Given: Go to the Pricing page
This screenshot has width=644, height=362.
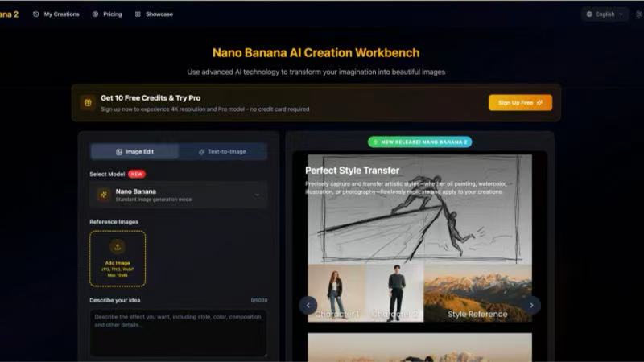Looking at the screenshot, I should pos(107,14).
